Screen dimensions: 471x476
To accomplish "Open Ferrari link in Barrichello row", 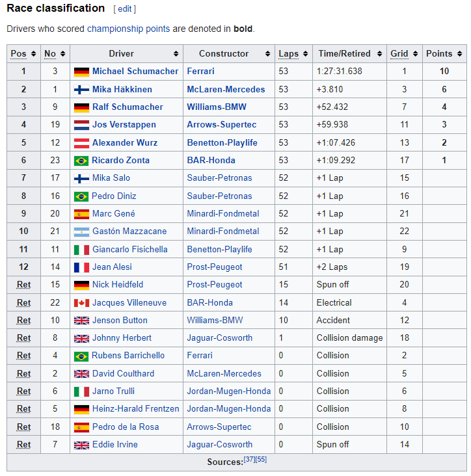I will [x=200, y=356].
